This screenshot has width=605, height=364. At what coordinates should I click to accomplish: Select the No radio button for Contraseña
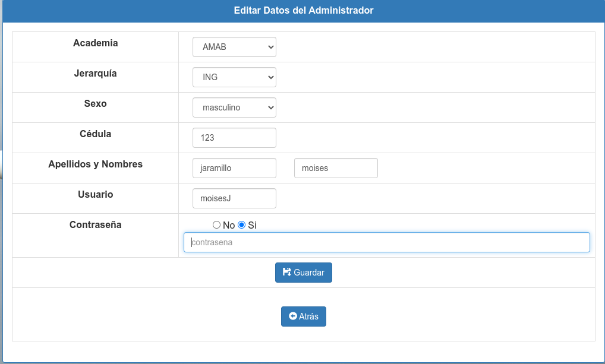click(x=216, y=224)
